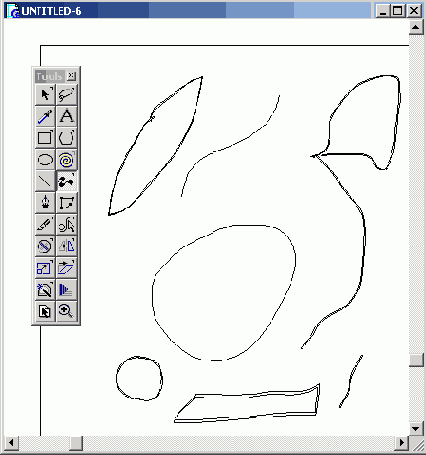
Task: Maximize the UNTITLED-6 window
Action: coord(397,11)
